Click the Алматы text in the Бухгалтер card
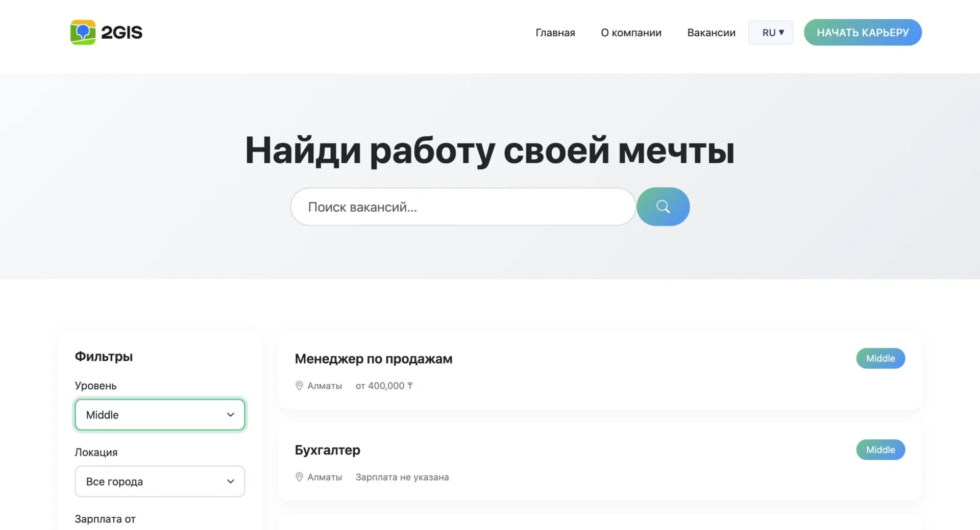The image size is (980, 530). pyautogui.click(x=325, y=477)
